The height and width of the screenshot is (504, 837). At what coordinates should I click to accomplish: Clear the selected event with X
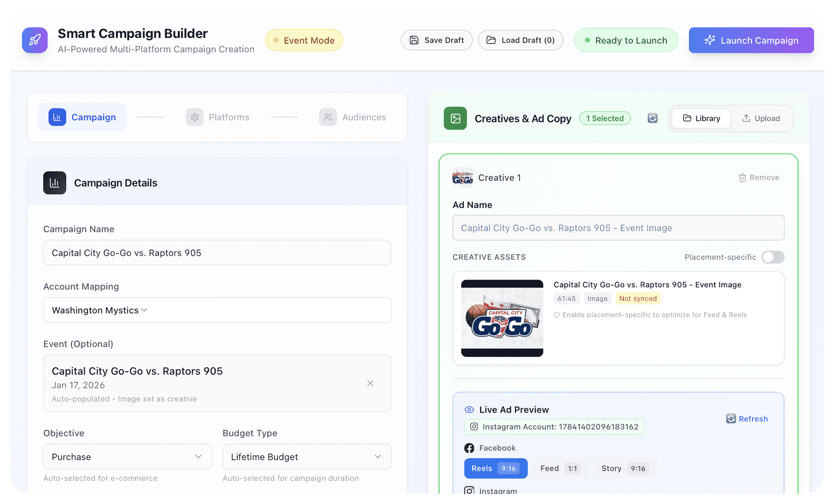click(370, 383)
